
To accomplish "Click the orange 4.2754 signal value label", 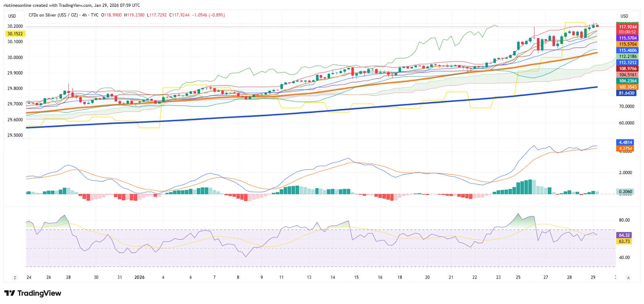I will point(625,148).
